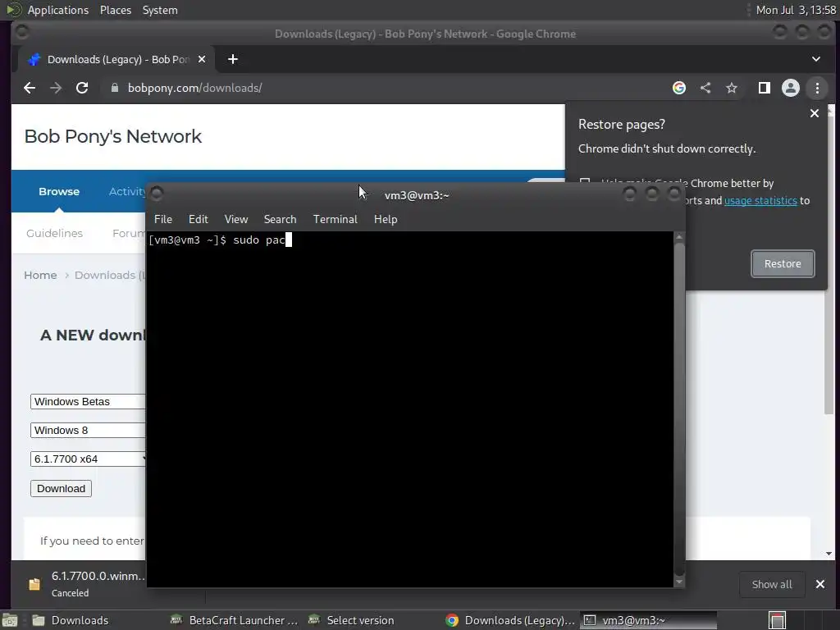The width and height of the screenshot is (840, 630).
Task: Open the 6.1.7700 x64 dropdown
Action: click(x=88, y=459)
